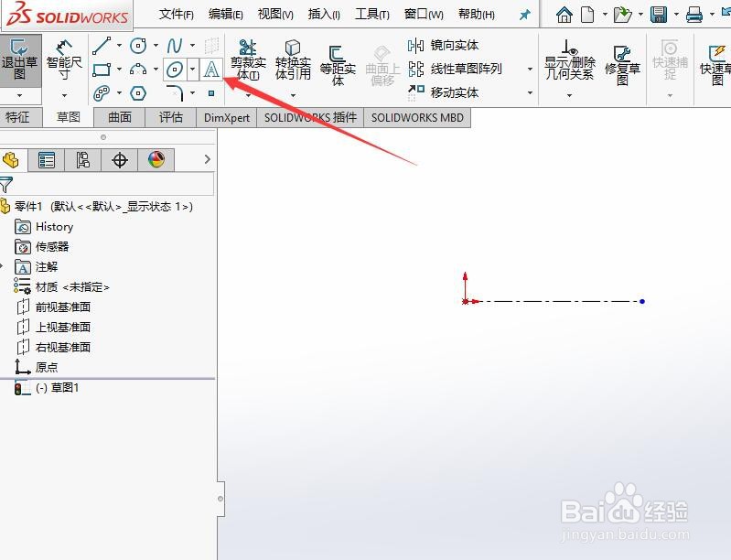Switch to the 曲面 tab

click(119, 117)
